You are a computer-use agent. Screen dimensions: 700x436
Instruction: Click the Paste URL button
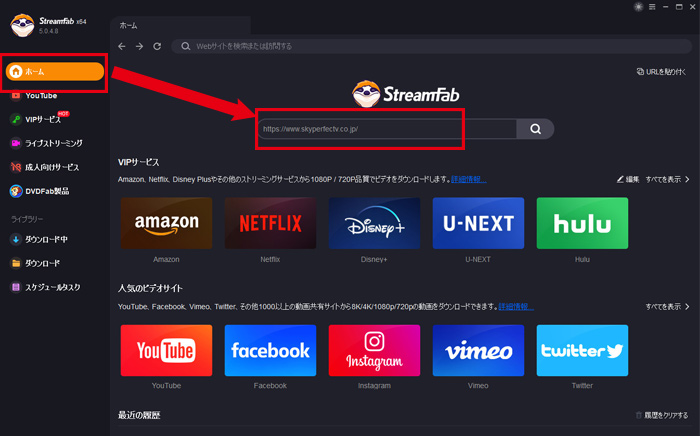click(x=661, y=71)
